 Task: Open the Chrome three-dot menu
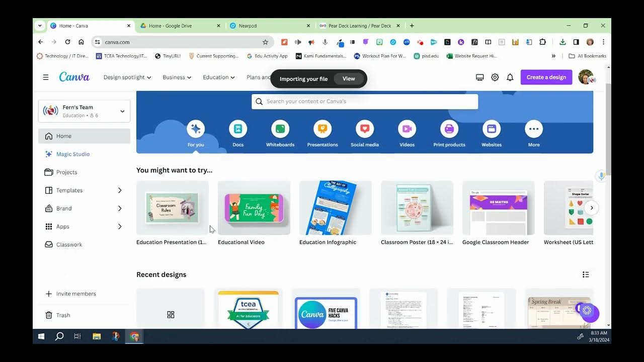603,42
